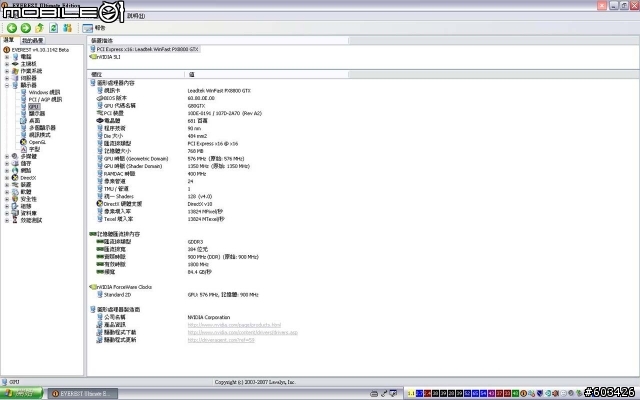
Task: Expand the 主機板 (Motherboard) tree node
Action: tap(7, 64)
